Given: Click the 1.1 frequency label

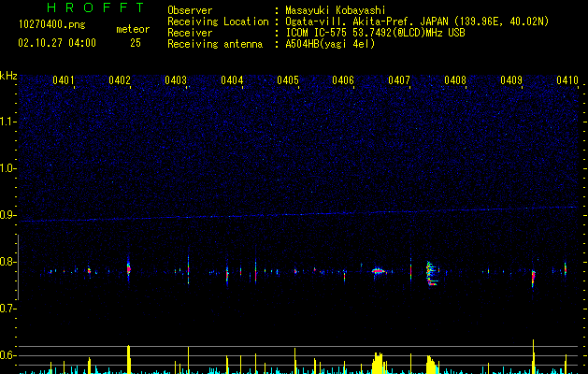Looking at the screenshot, I should [x=7, y=122].
